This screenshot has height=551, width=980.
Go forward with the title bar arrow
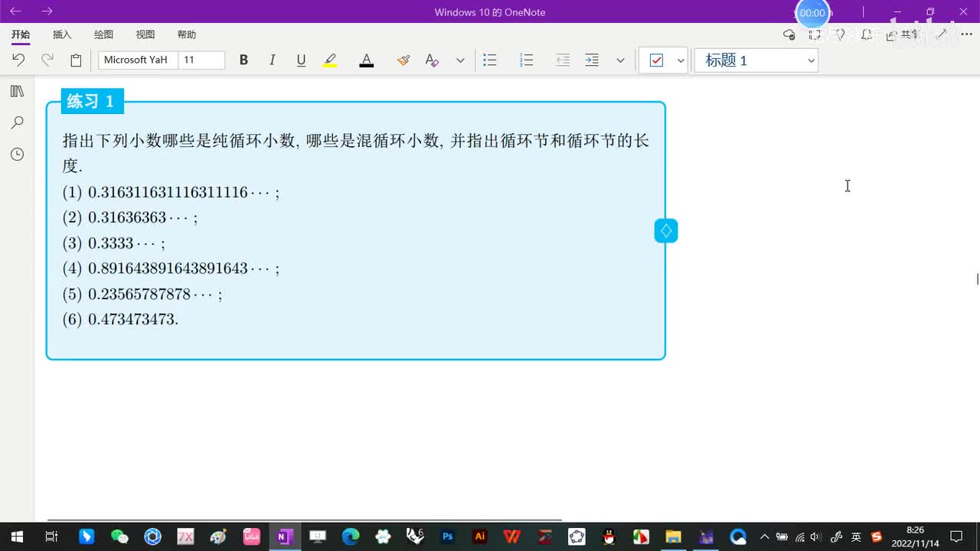click(x=47, y=11)
